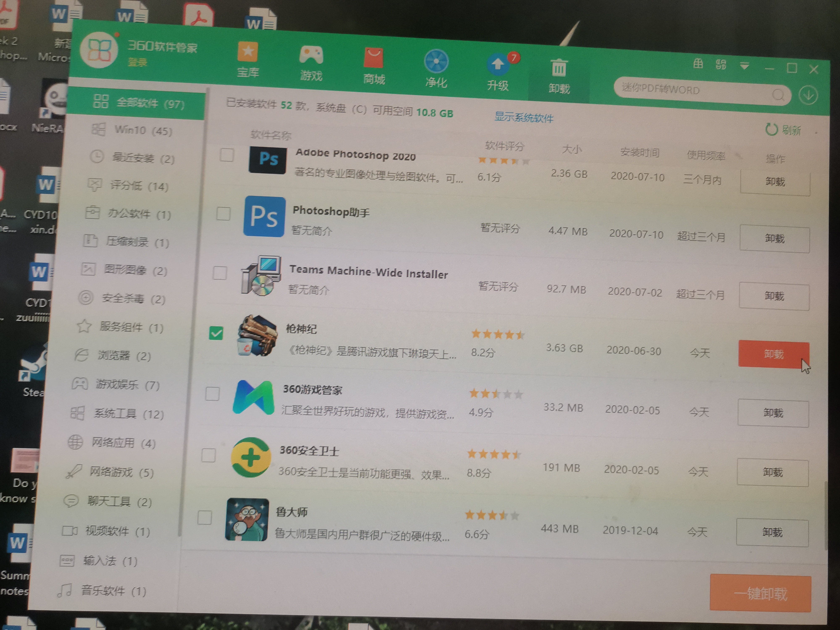Uninstall Adobe Photoshop 2020 with 卸载
The image size is (840, 630).
775,182
